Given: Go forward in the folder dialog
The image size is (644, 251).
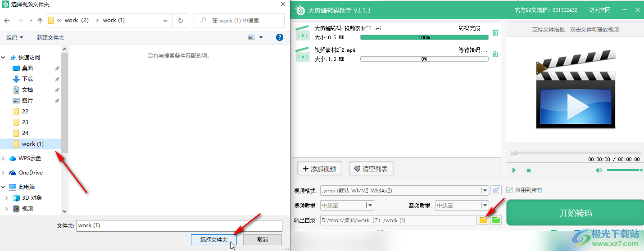Looking at the screenshot, I should (20, 20).
